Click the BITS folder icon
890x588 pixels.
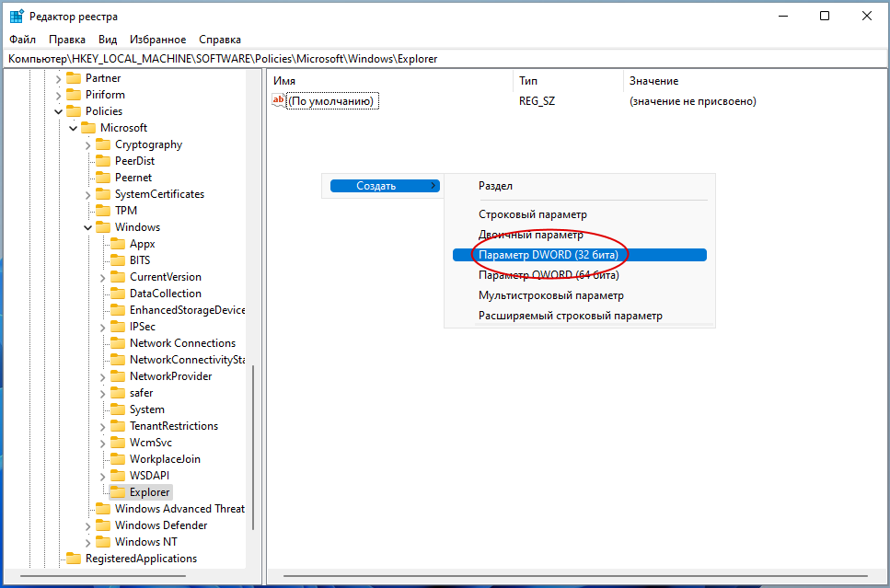[118, 259]
